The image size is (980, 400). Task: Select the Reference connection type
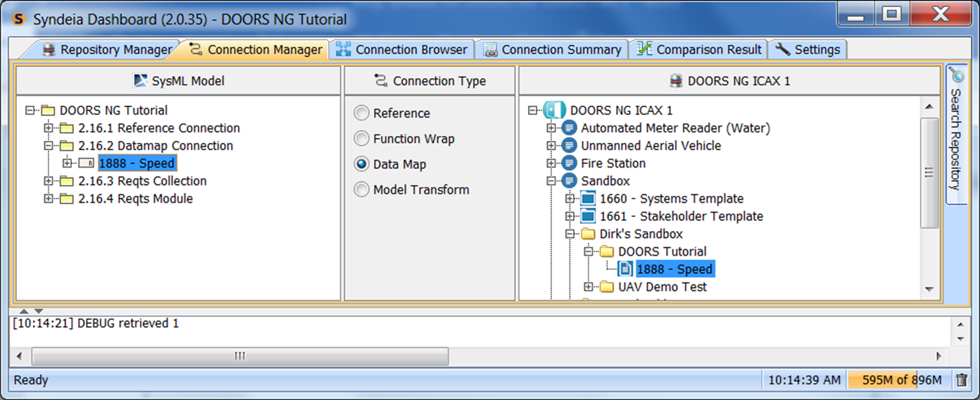361,113
